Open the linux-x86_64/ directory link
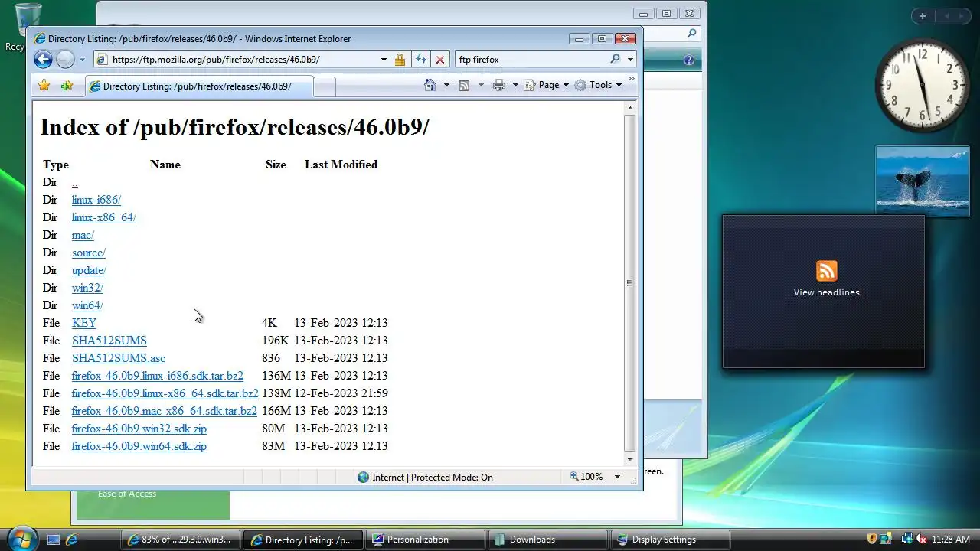Viewport: 980px width, 551px height. 104,217
